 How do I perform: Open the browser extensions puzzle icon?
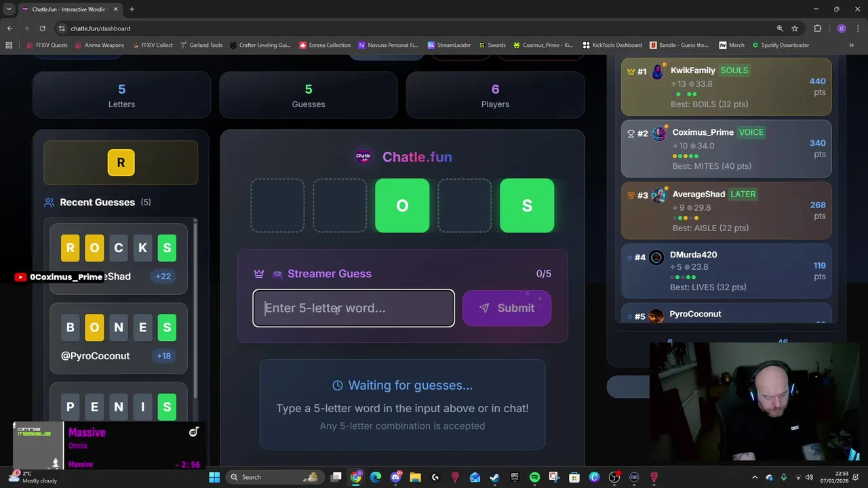point(817,28)
